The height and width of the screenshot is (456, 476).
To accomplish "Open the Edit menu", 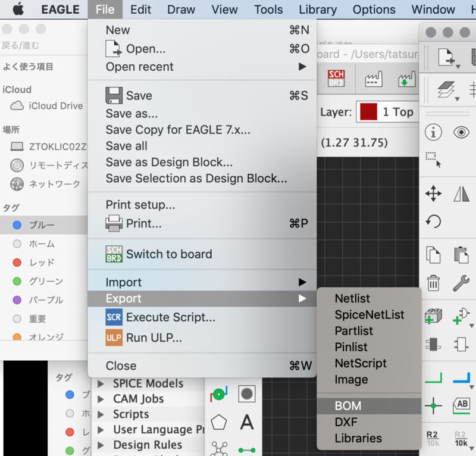I will coord(140,10).
